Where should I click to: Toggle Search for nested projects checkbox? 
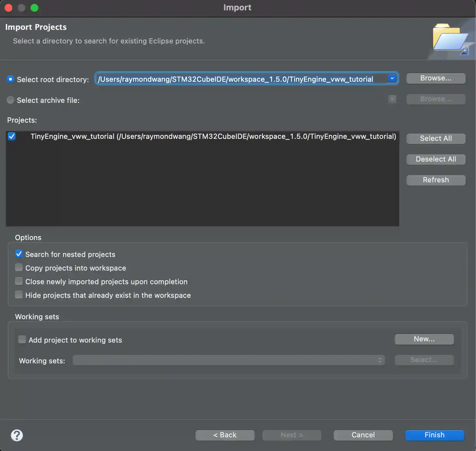tap(19, 254)
